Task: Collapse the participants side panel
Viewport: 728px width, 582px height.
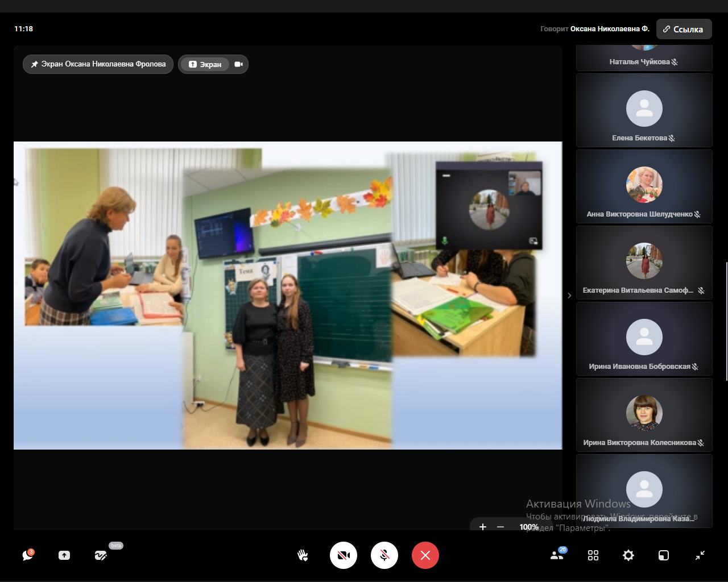Action: pyautogui.click(x=569, y=296)
